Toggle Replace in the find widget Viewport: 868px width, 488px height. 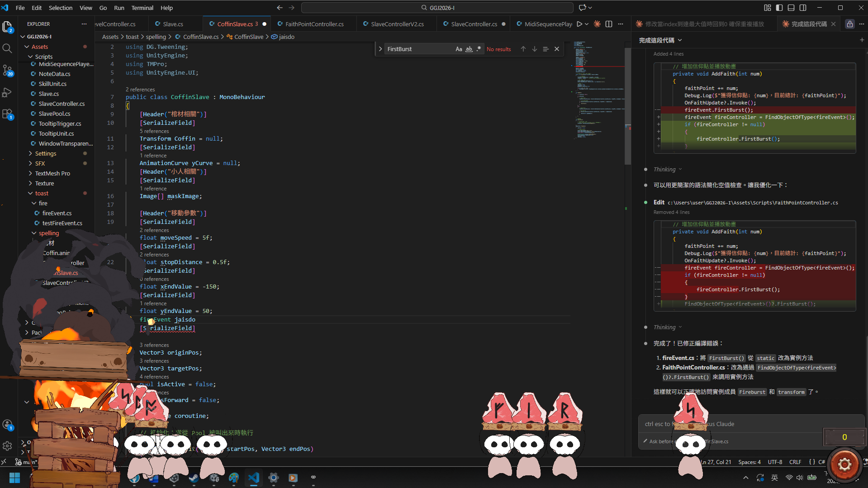click(380, 49)
